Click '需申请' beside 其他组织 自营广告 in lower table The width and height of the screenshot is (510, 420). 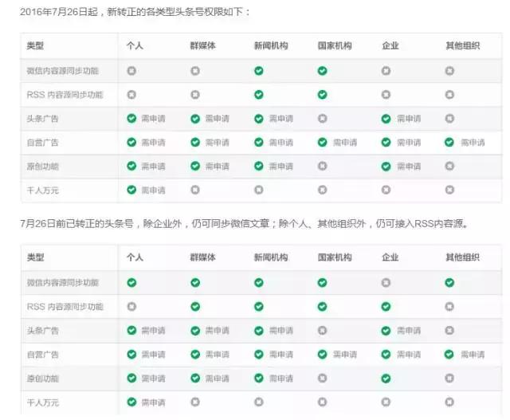pos(473,355)
